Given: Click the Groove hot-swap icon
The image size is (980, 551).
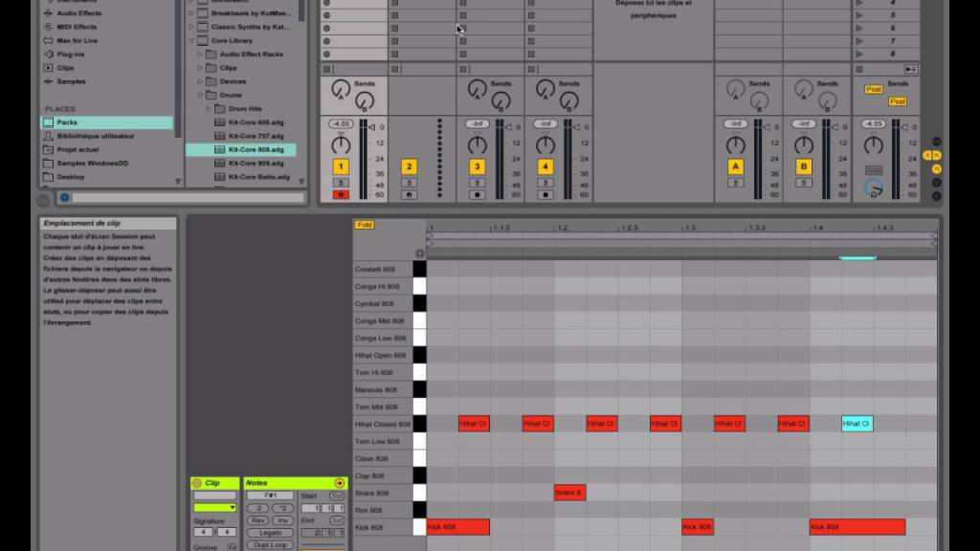Looking at the screenshot, I should coord(232,547).
